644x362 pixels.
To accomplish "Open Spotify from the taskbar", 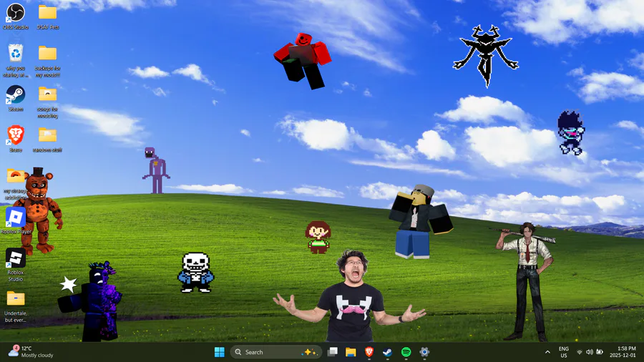I will point(406,352).
